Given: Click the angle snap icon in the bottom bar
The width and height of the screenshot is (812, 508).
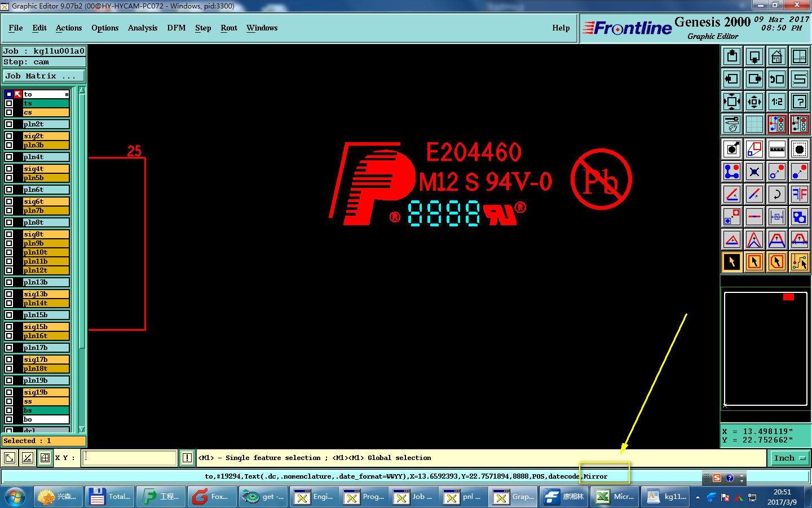Looking at the screenshot, I should pos(27,458).
